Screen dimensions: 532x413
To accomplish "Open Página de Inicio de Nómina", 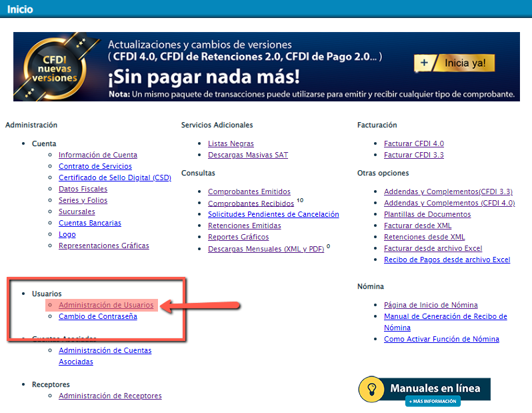I will pos(431,305).
